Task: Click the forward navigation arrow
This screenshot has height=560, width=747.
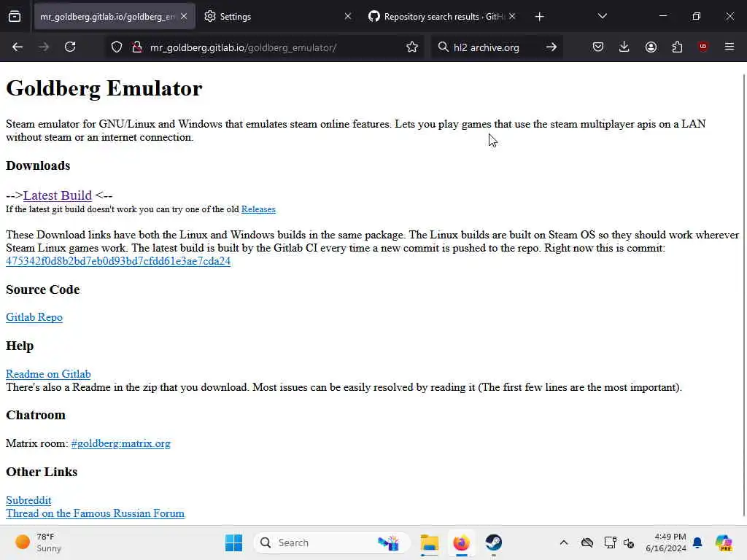Action: coord(44,47)
